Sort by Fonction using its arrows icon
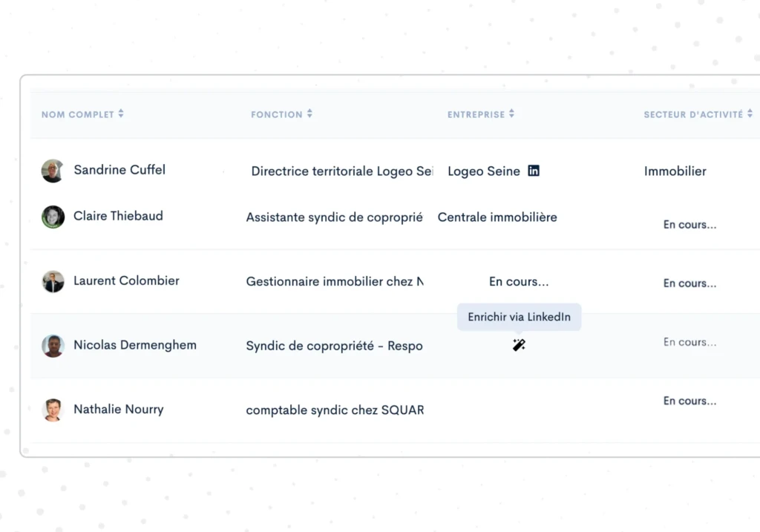 (x=309, y=114)
